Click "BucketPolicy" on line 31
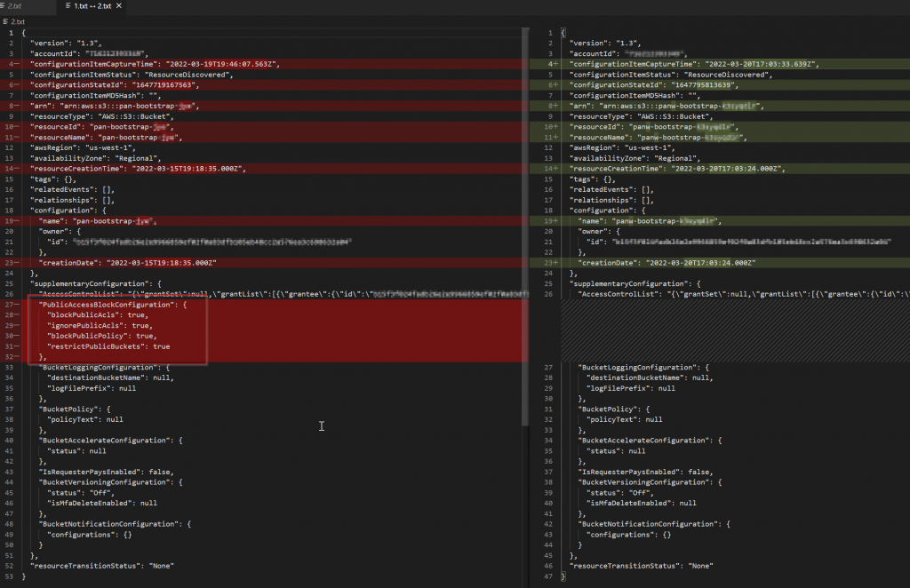 610,409
